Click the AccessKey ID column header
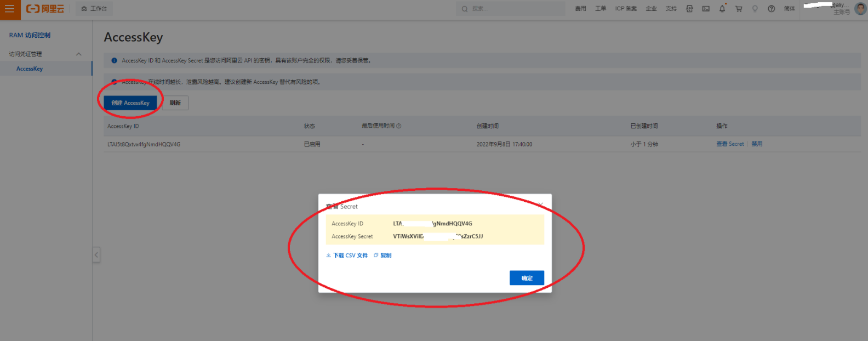 click(x=123, y=126)
